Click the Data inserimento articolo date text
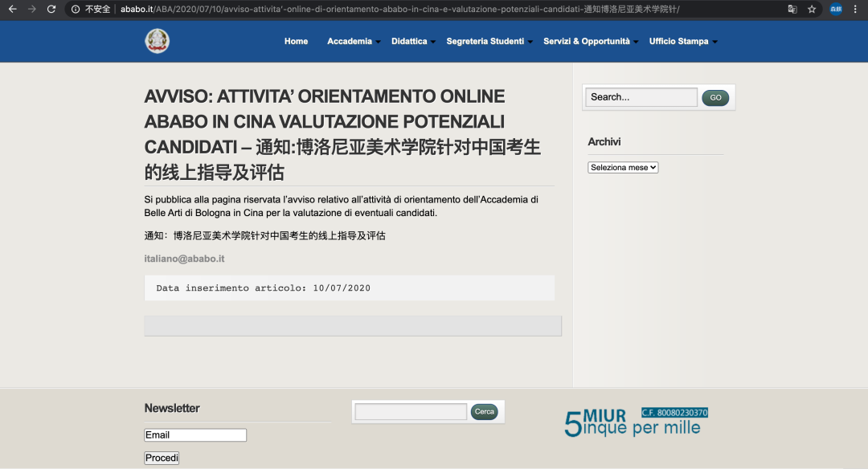 coord(263,288)
